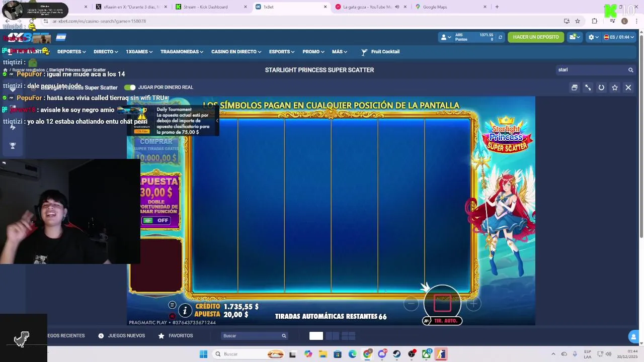This screenshot has width=644, height=362.
Task: Expand the Deportes menu
Action: tap(71, 52)
